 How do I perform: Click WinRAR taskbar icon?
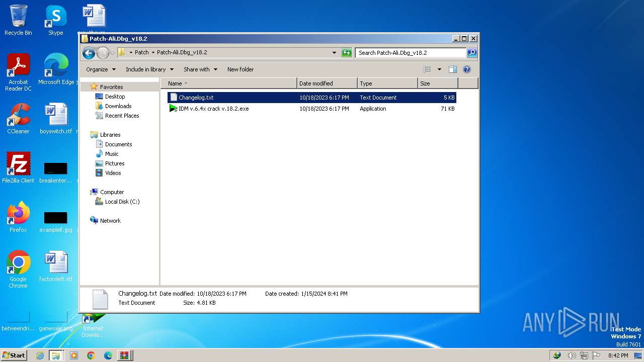125,355
